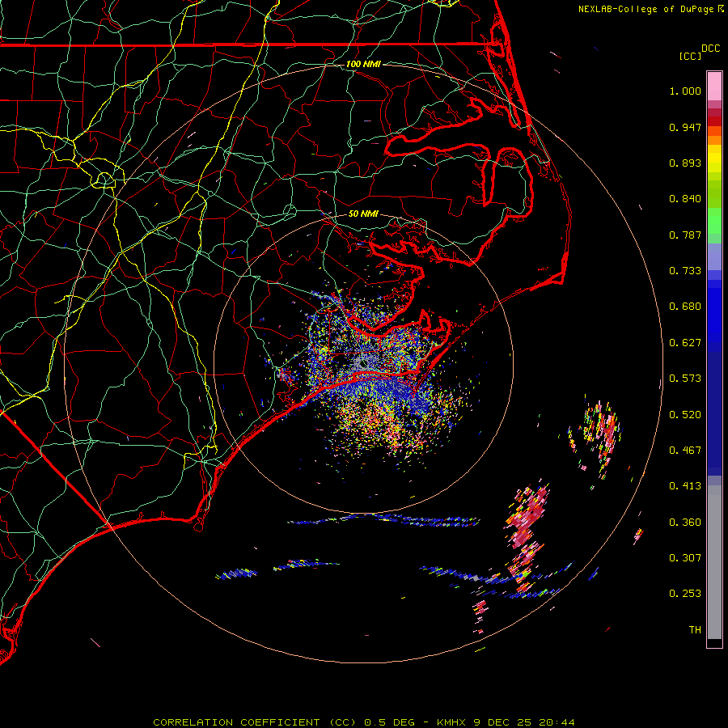
Task: Select the 0.787 scale value
Action: click(x=685, y=235)
